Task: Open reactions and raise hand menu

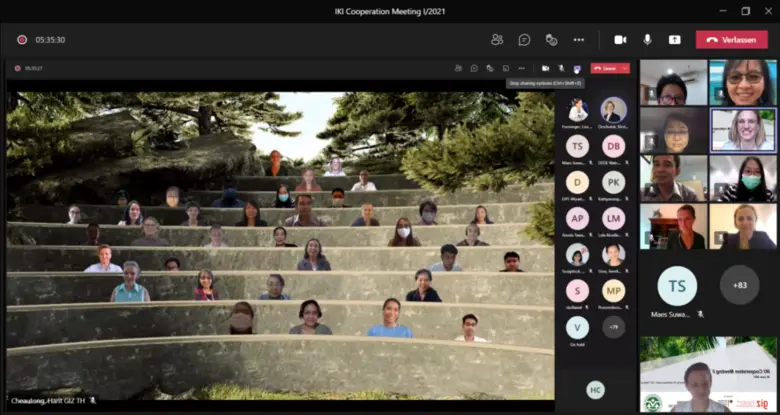Action: pos(551,39)
